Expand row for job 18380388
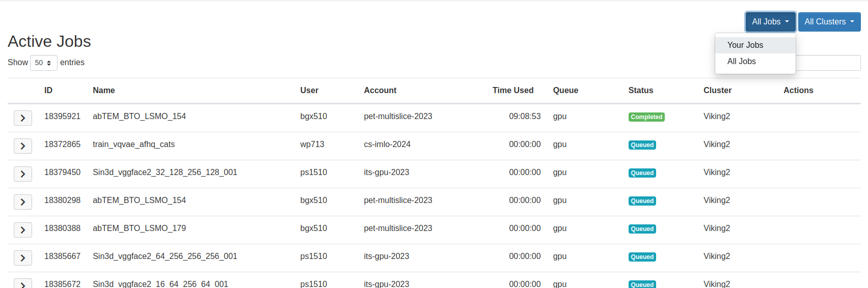 pos(23,230)
